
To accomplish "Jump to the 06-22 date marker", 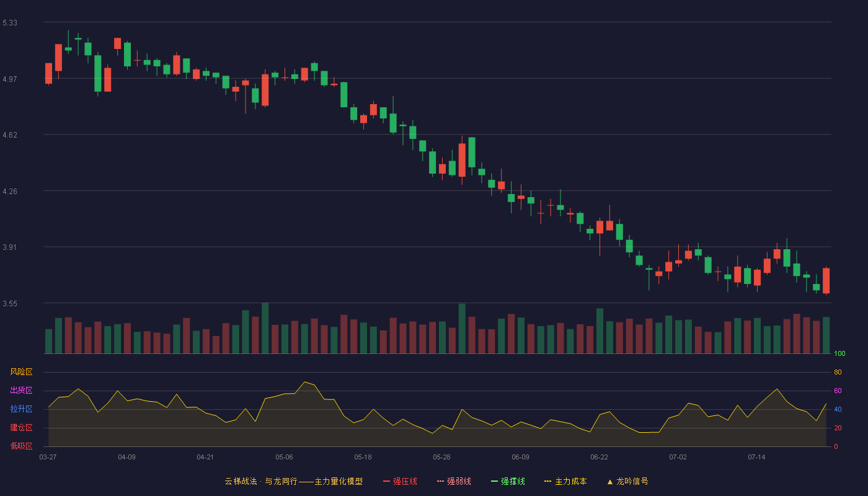I will point(599,457).
